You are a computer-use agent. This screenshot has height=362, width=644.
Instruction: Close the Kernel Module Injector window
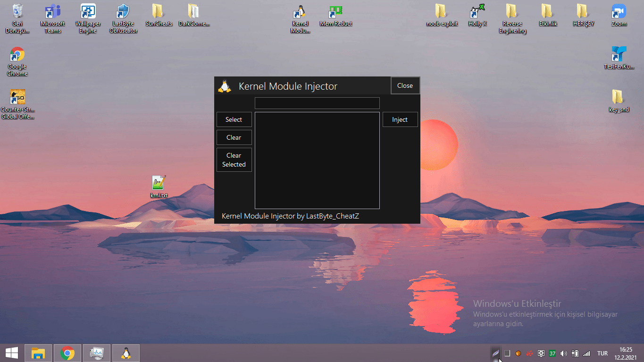[x=405, y=85]
